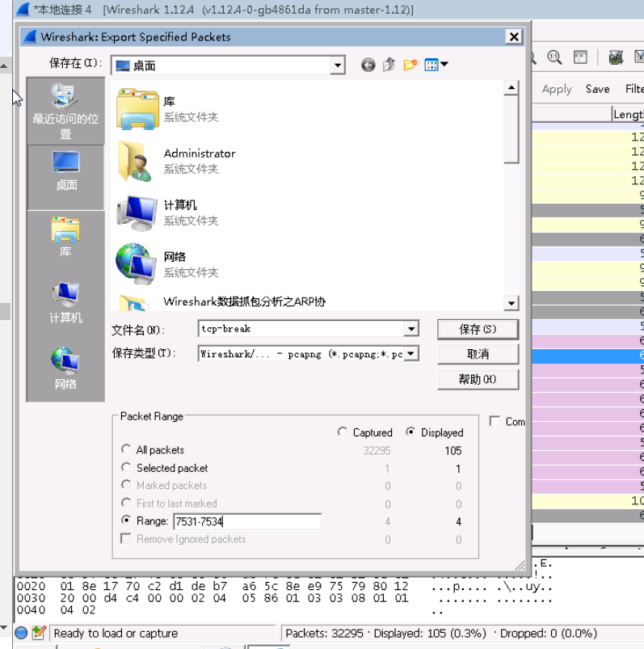
Task: Open Recent Places in the sidebar
Action: click(65, 112)
